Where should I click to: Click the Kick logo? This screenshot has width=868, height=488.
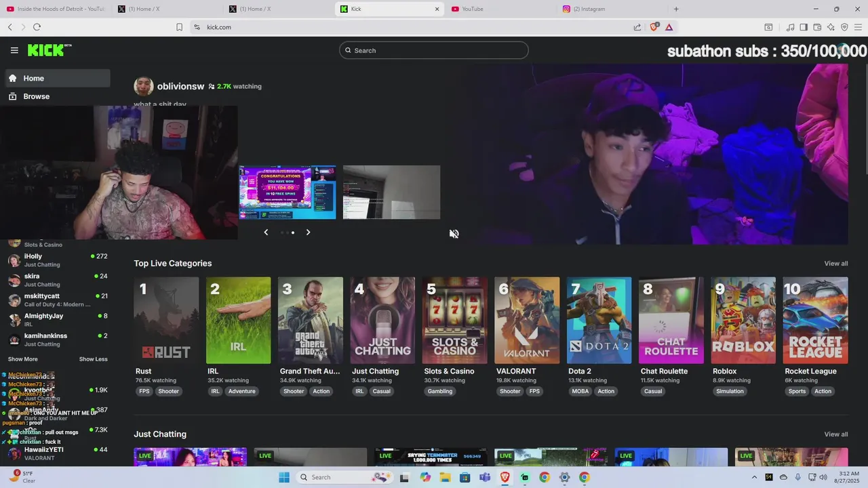[x=49, y=50]
